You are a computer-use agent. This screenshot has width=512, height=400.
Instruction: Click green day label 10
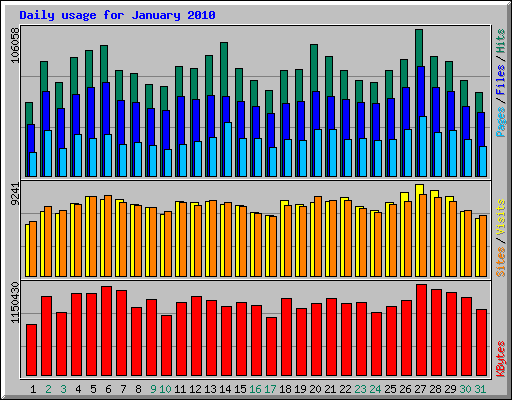pyautogui.click(x=165, y=389)
